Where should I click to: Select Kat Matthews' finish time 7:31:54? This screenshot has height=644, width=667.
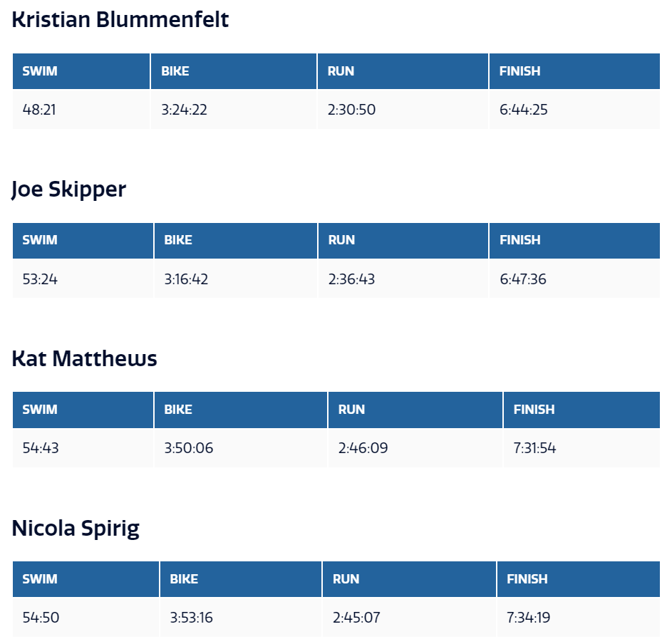point(534,448)
